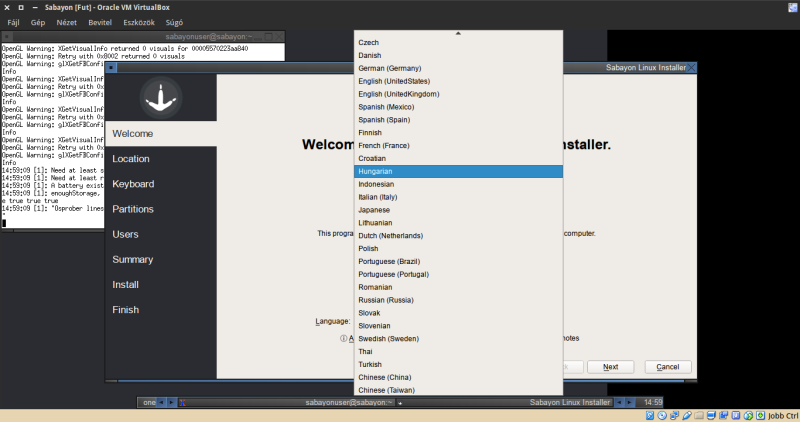Image resolution: width=800 pixels, height=422 pixels.
Task: Pick Thai from the list
Action: (458, 352)
